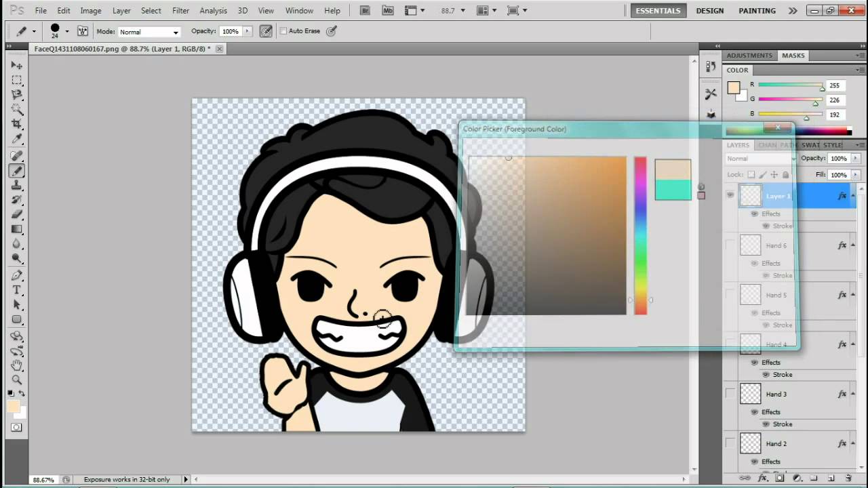868x488 pixels.
Task: Select the Zoom tool in toolbox
Action: (x=17, y=380)
